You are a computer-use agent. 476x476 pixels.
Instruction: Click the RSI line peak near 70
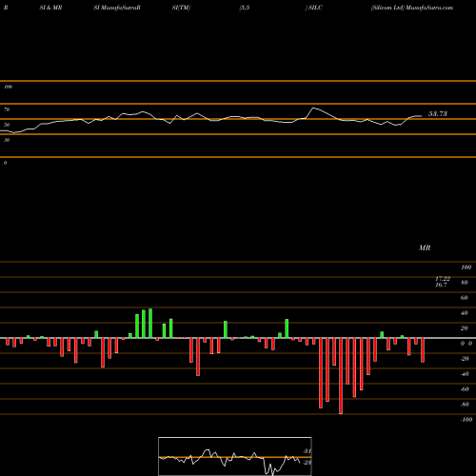coord(313,109)
